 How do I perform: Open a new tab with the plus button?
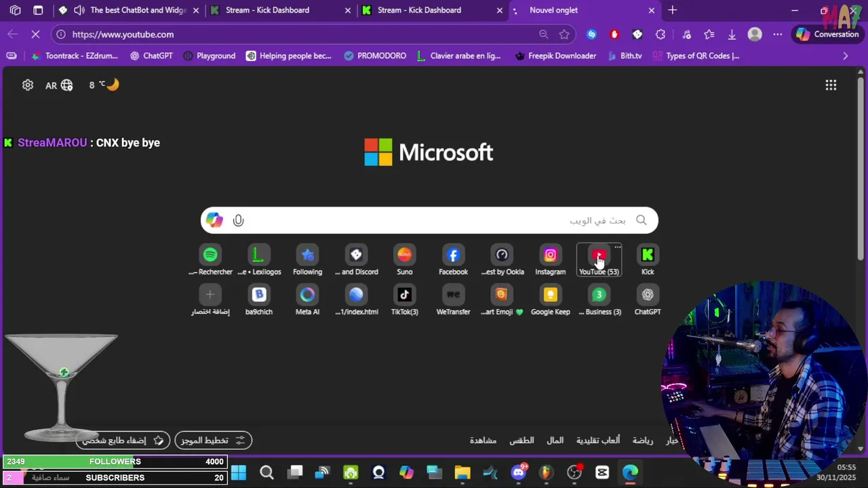click(673, 10)
